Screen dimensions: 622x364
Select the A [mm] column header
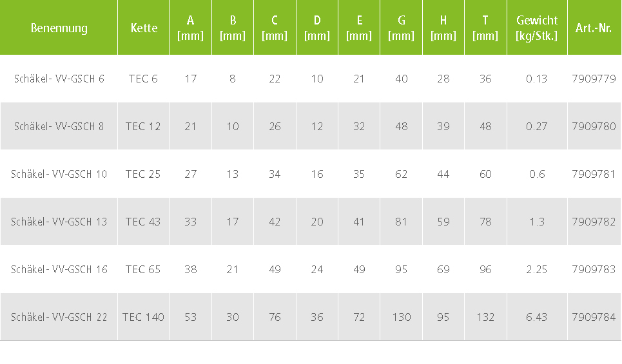point(190,28)
